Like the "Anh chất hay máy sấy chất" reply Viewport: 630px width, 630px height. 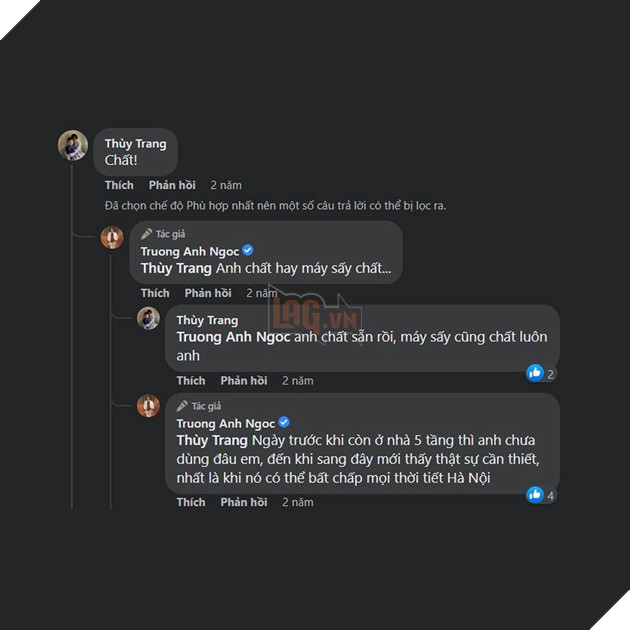pyautogui.click(x=155, y=293)
